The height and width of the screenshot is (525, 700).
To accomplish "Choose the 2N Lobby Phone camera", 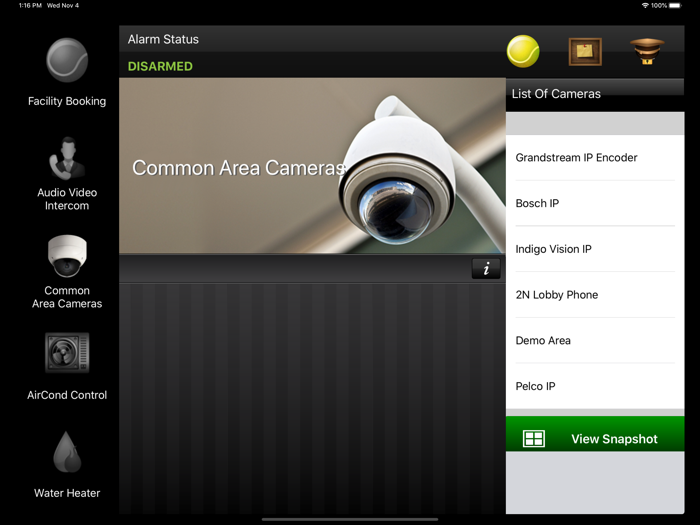I will pyautogui.click(x=595, y=295).
